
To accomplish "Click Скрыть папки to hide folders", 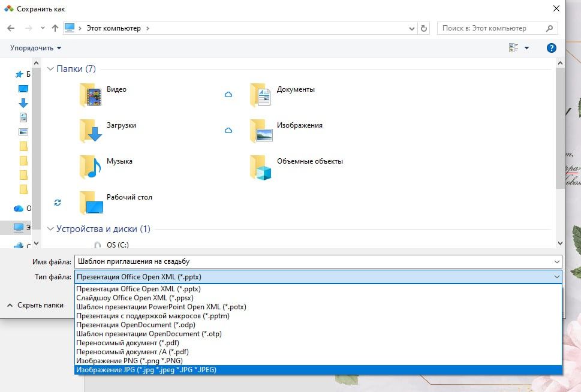I will point(35,305).
